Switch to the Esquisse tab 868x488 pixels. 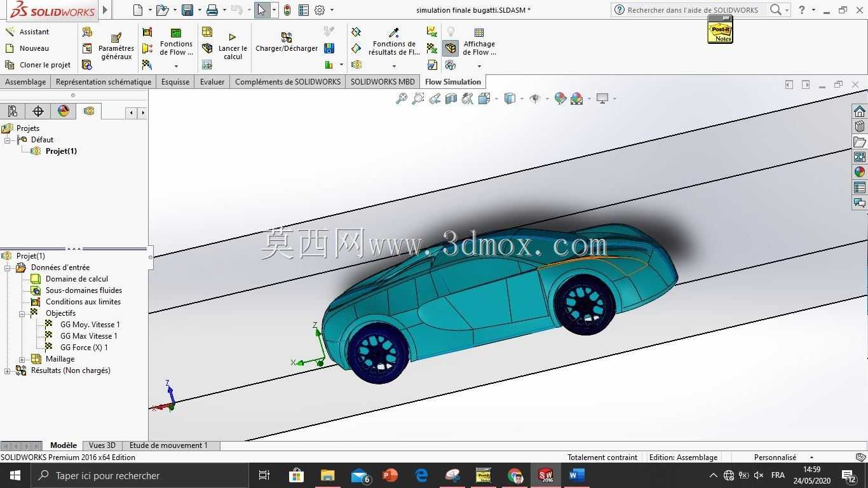tap(175, 82)
